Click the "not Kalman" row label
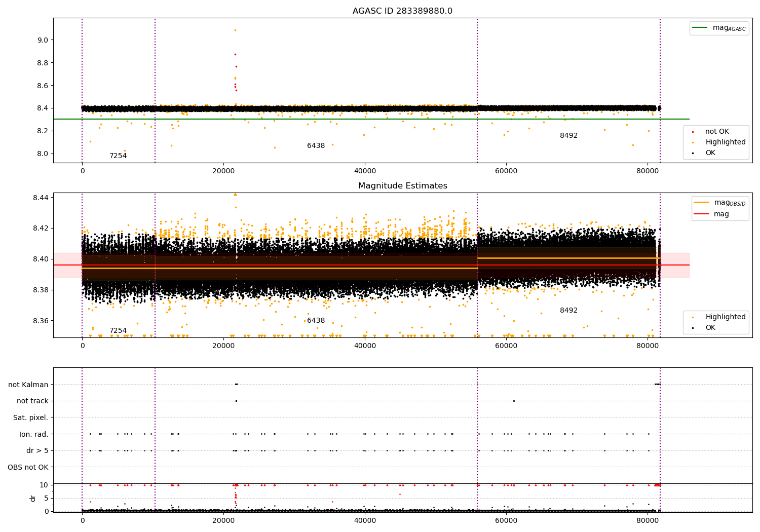This screenshot has width=760, height=532. [x=28, y=385]
